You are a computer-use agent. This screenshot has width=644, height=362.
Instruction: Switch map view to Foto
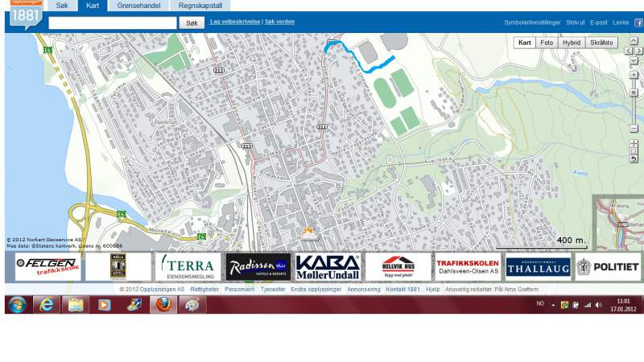547,43
